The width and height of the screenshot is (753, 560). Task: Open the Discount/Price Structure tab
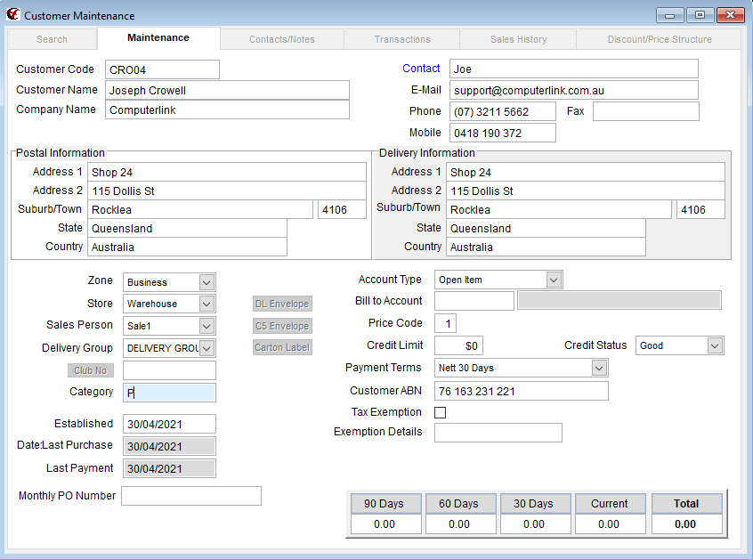[660, 39]
